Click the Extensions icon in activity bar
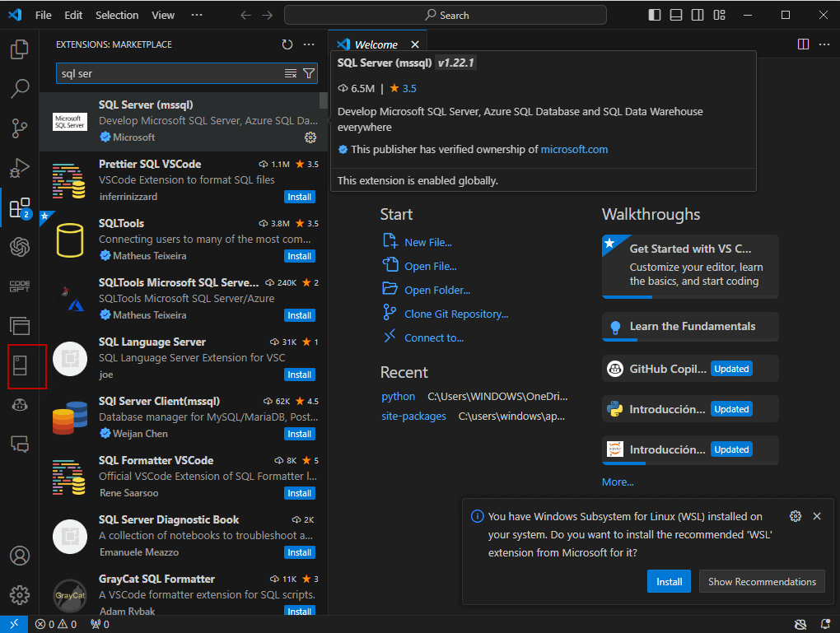This screenshot has width=840, height=633. click(x=19, y=207)
